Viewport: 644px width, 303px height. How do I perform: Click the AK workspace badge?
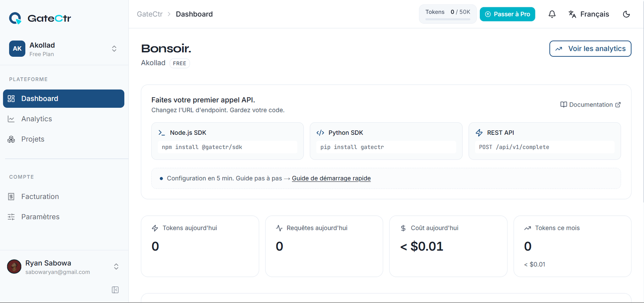[x=17, y=49]
